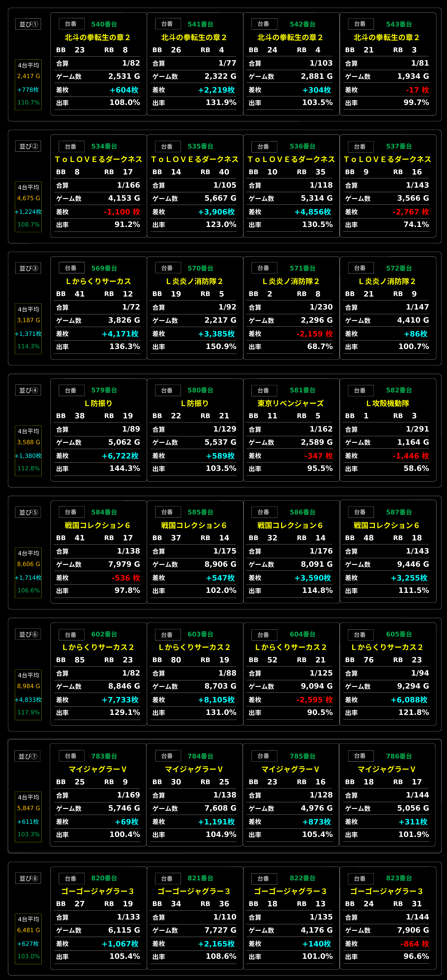Select machine number 584番台
447x980 pixels.
tap(104, 512)
